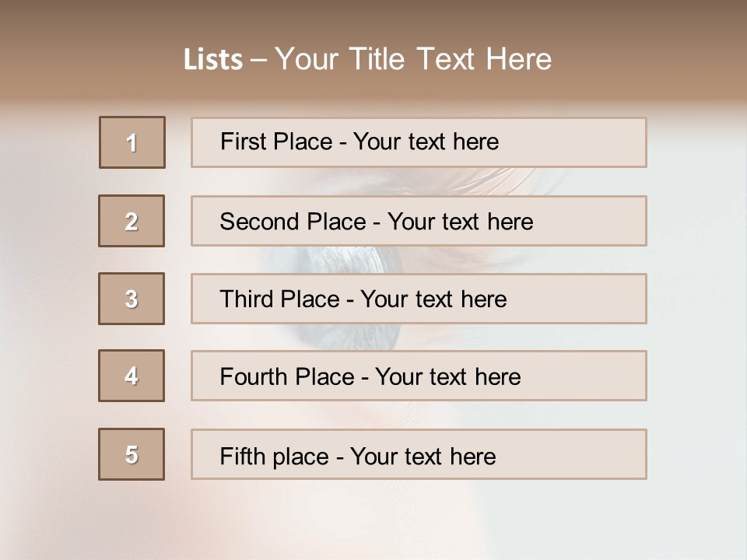Select the 'First Place - Your text here' box

(419, 142)
